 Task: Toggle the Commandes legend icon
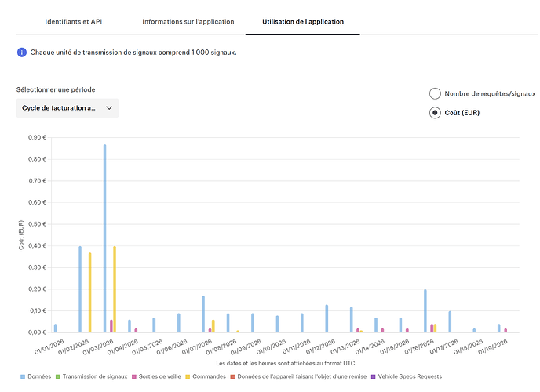(188, 377)
